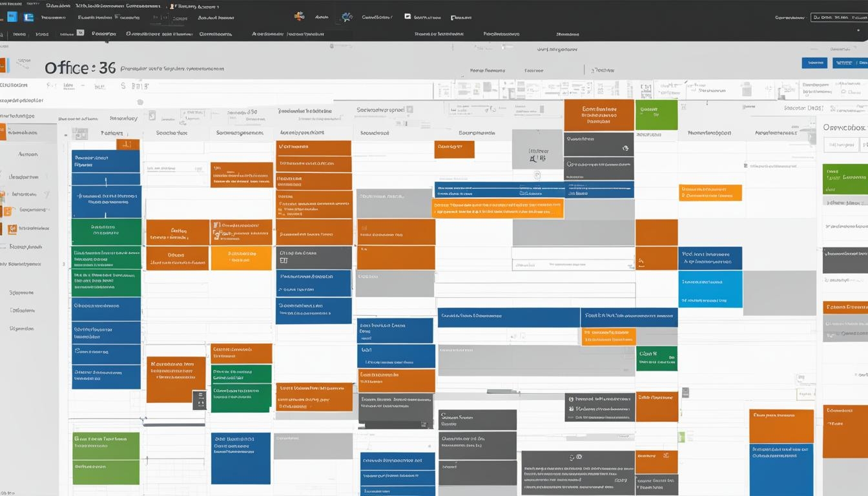Click the blue gear-shaped icon in top bar
Viewport: 868px width, 496px height.
click(347, 17)
